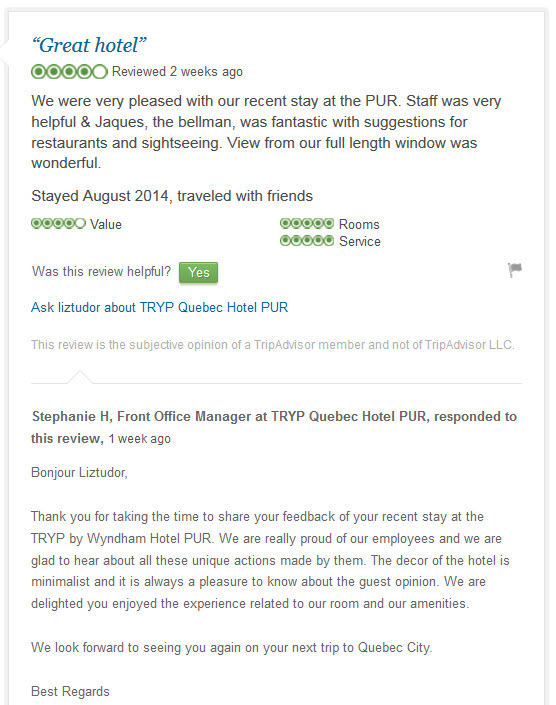Click the Value label
Viewport: 556px width, 705px height.
pos(106,224)
